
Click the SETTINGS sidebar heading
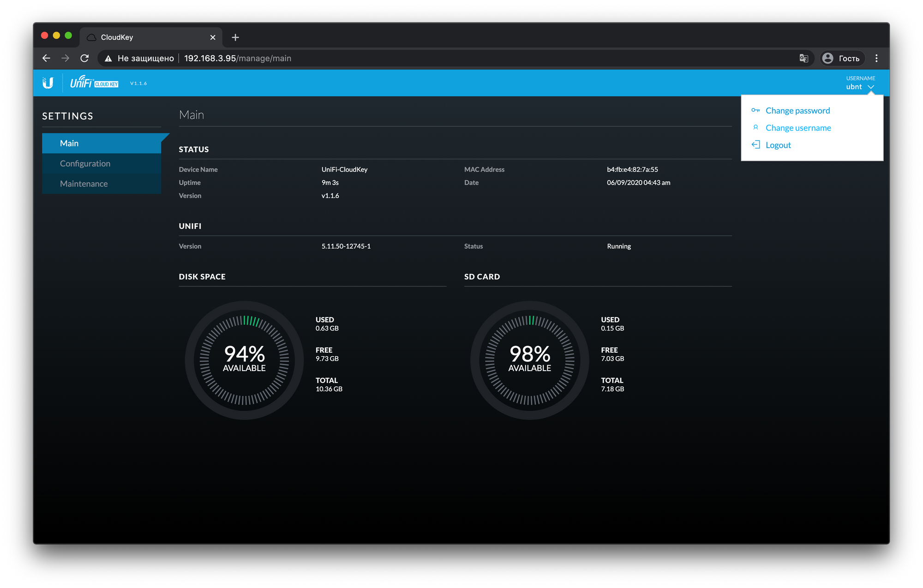68,116
